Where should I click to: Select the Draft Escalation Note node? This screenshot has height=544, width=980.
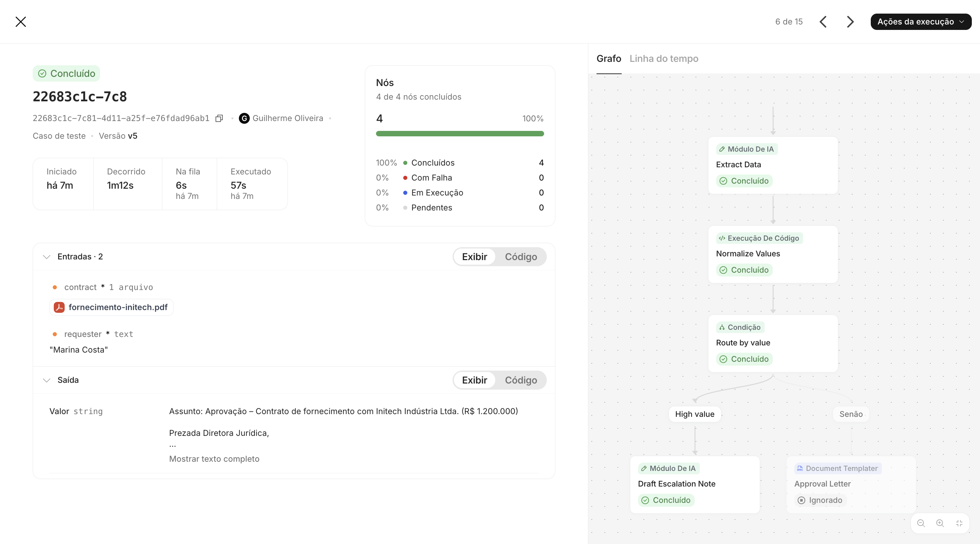click(695, 485)
